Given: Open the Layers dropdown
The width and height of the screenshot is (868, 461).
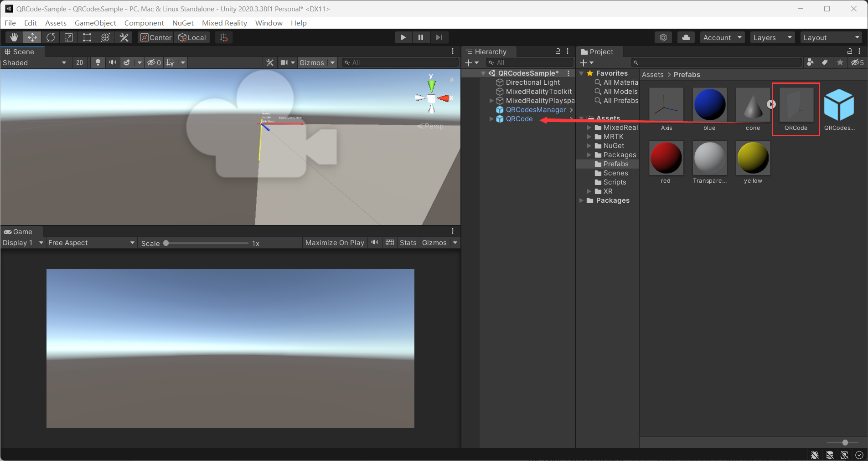Looking at the screenshot, I should [x=772, y=37].
